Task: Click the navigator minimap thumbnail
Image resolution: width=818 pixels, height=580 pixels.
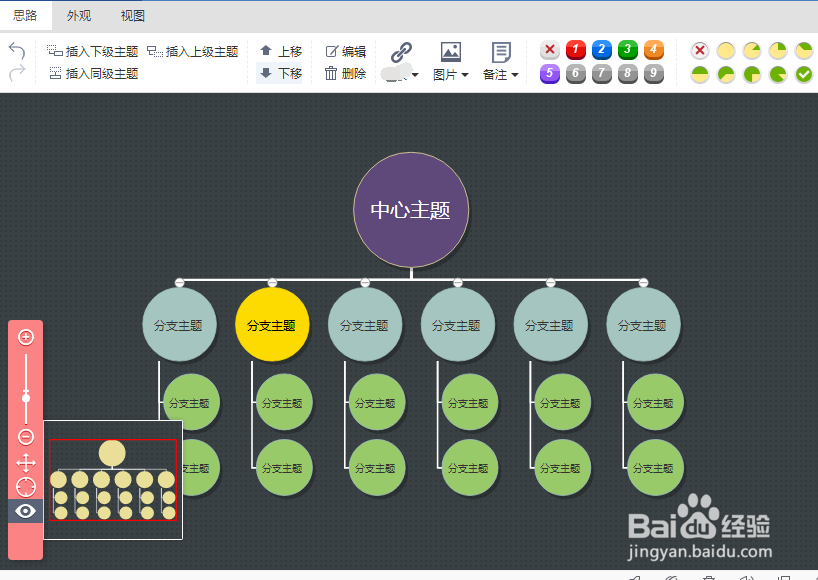Action: 113,480
